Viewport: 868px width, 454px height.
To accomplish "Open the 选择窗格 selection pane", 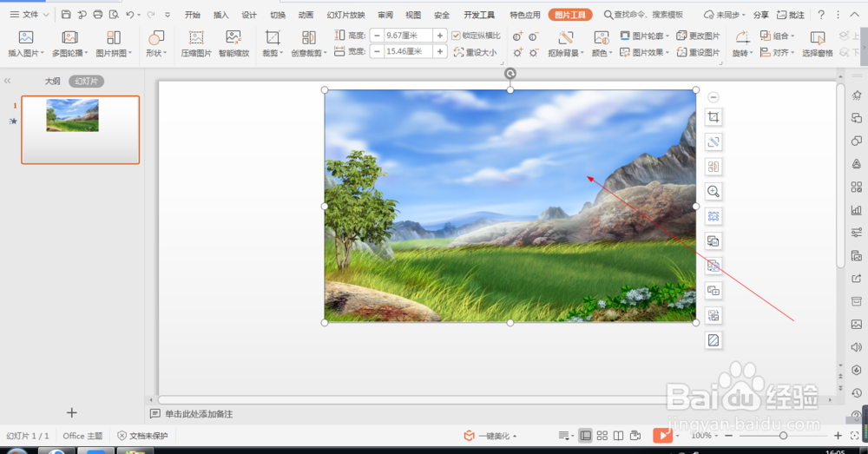I will (x=817, y=44).
